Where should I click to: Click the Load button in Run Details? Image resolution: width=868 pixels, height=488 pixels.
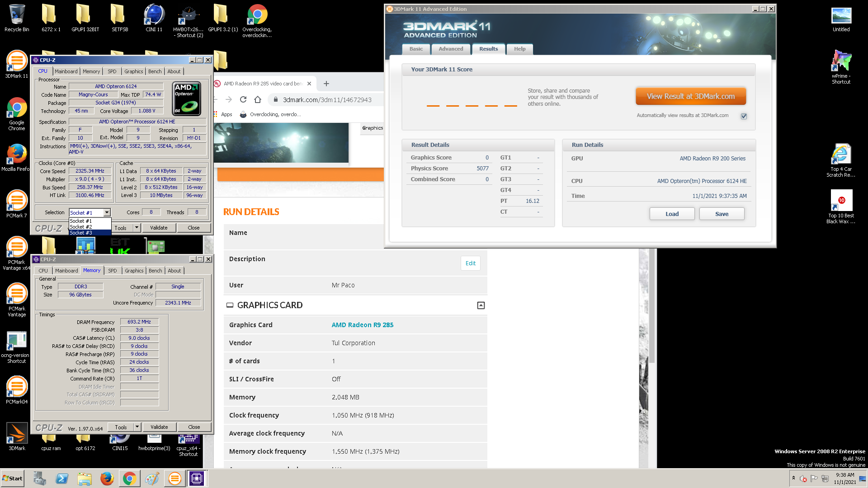(672, 214)
